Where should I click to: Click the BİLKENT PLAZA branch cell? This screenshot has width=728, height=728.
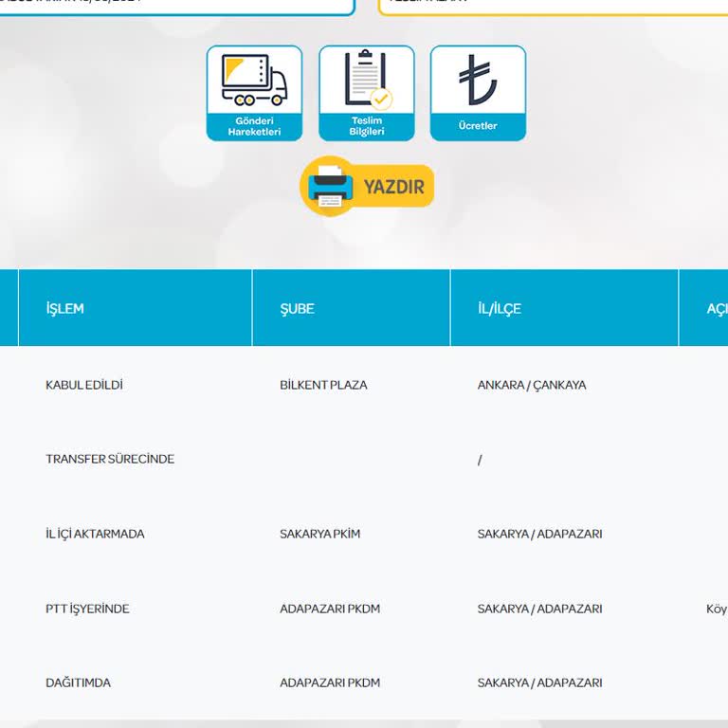pyautogui.click(x=323, y=385)
